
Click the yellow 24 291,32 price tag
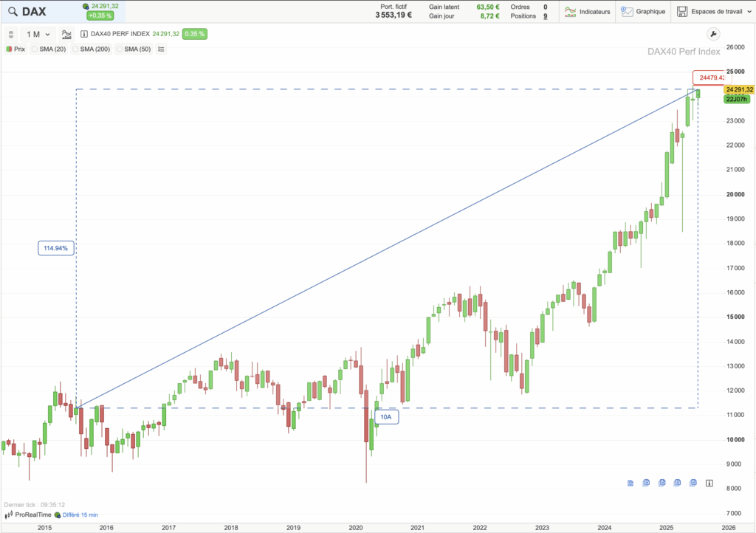[x=739, y=89]
